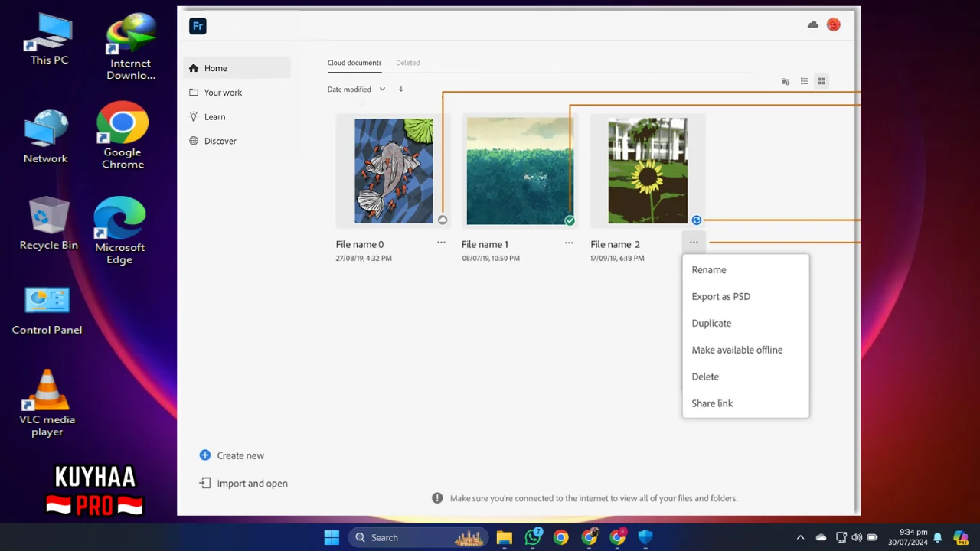Click the Import and open button
This screenshot has height=551, width=980.
(x=243, y=484)
